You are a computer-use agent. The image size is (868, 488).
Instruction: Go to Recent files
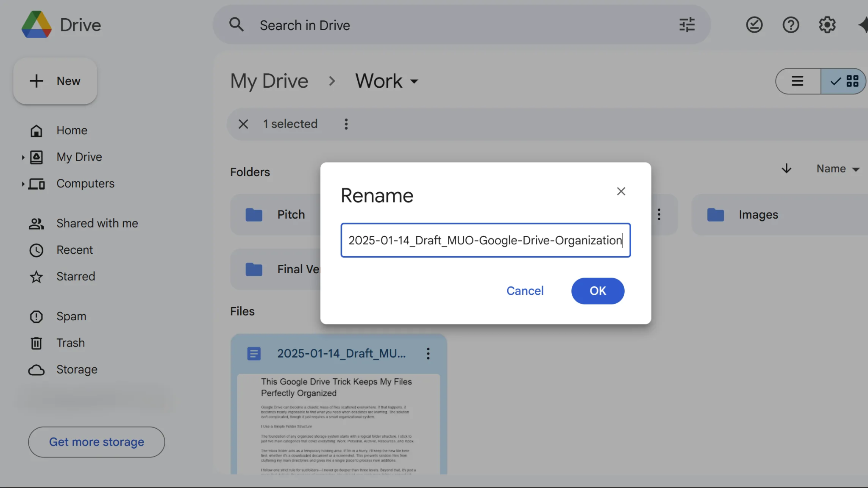click(75, 250)
